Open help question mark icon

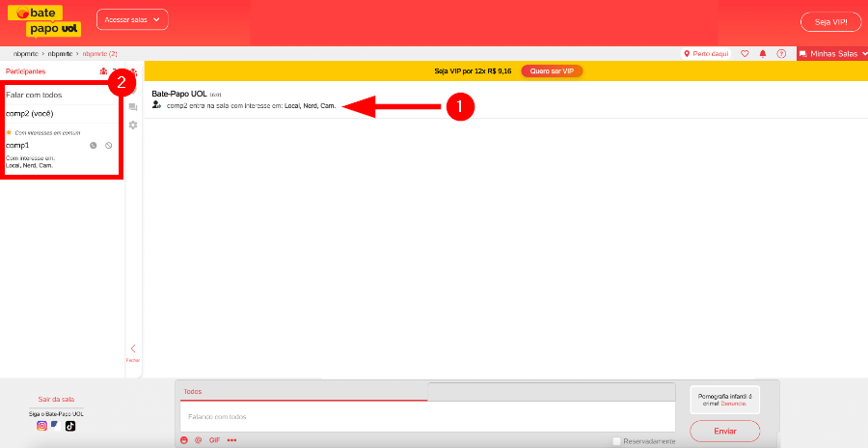pos(781,54)
